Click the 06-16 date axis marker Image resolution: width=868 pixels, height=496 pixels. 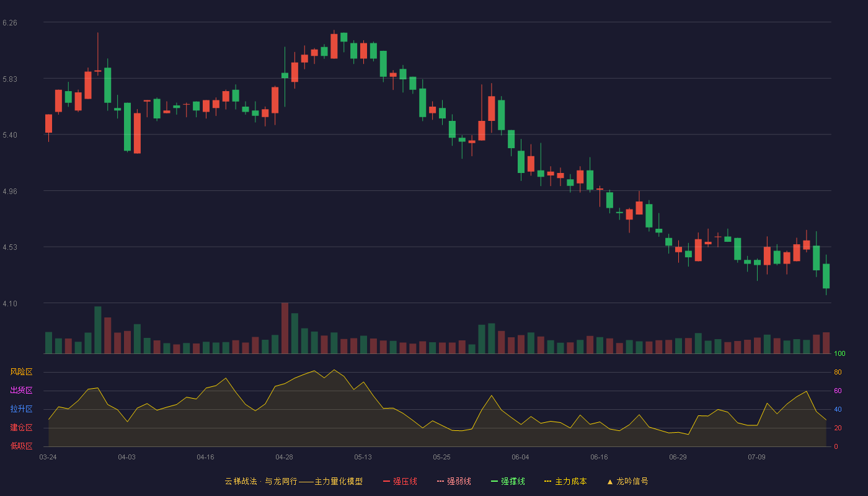pyautogui.click(x=600, y=457)
